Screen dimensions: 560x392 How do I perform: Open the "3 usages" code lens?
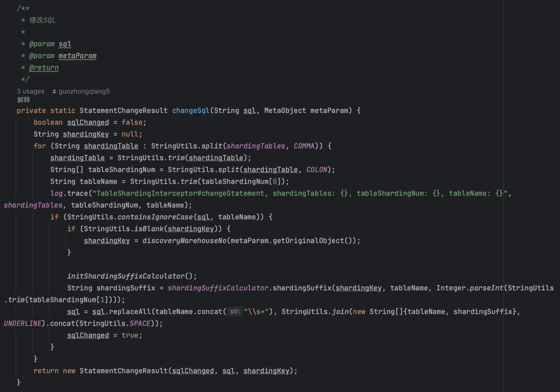point(31,91)
